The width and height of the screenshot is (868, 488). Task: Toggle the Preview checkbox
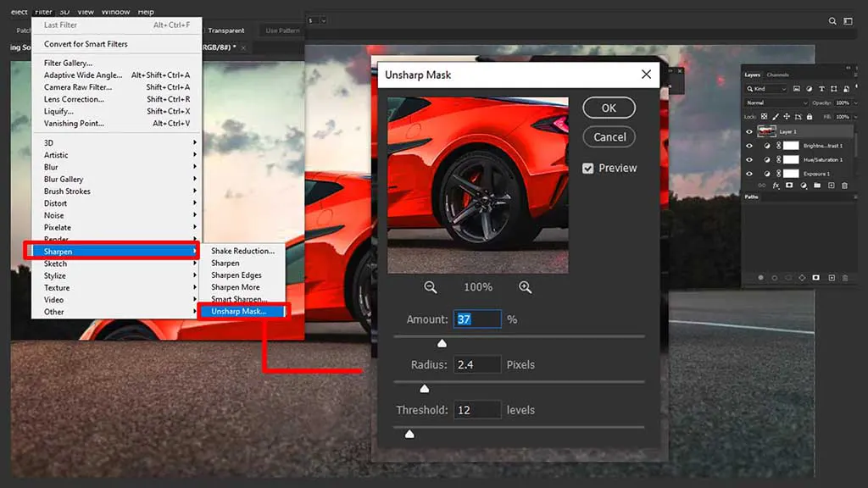[588, 169]
